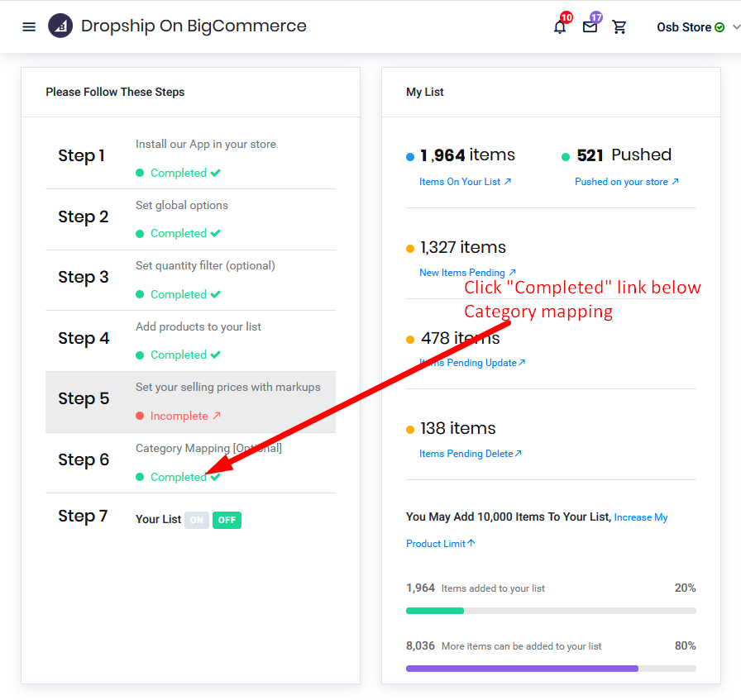View New Items Pending
This screenshot has width=741, height=700.
pyautogui.click(x=467, y=273)
